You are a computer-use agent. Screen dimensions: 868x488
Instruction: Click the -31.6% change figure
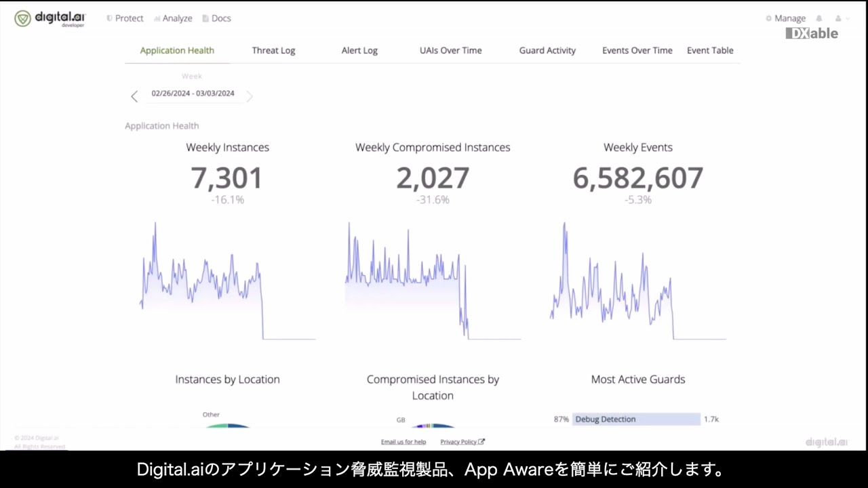coord(433,200)
